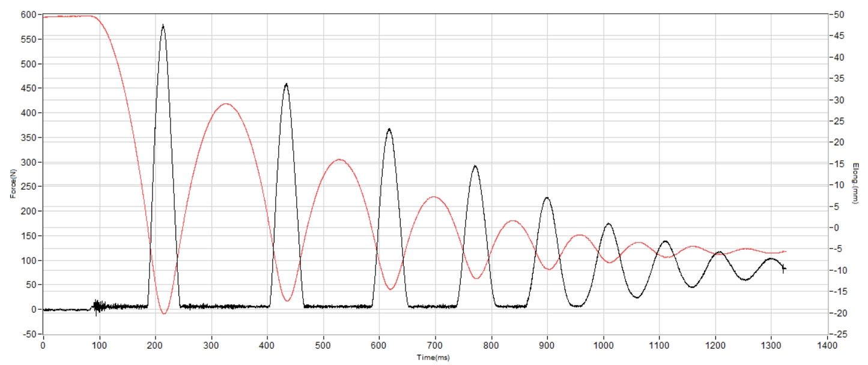This screenshot has width=868, height=365.
Task: Click the 300 tick on time axis
Action: [211, 346]
